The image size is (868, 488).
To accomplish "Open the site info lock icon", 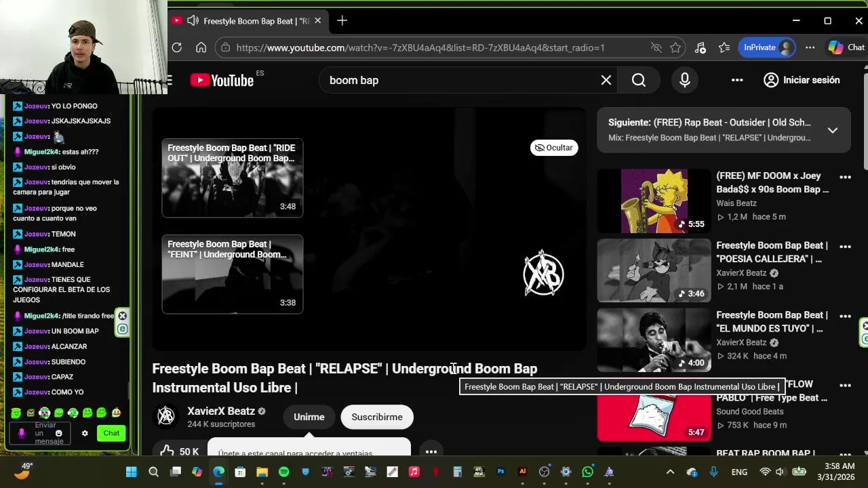I will [x=226, y=47].
